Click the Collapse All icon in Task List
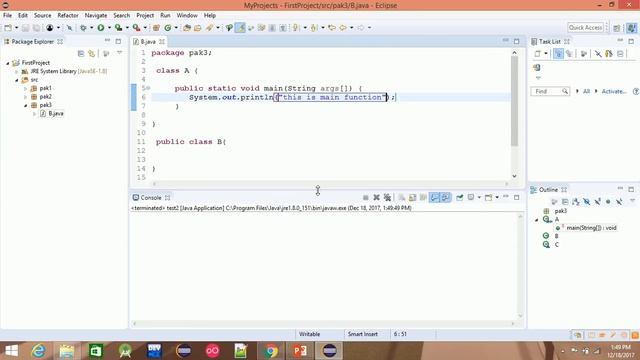Image resolution: width=640 pixels, height=360 pixels. click(x=620, y=53)
